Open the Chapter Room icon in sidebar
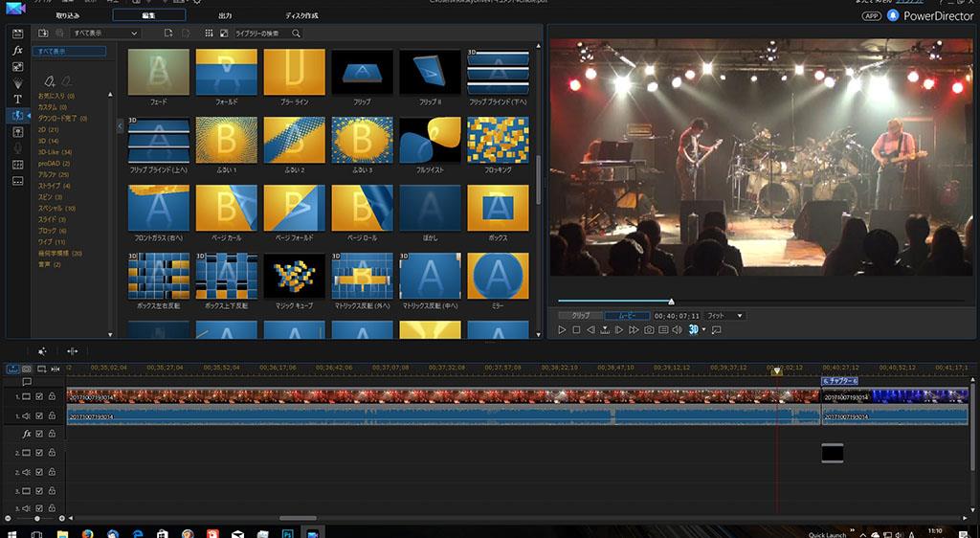Image resolution: width=980 pixels, height=538 pixels. [x=17, y=165]
